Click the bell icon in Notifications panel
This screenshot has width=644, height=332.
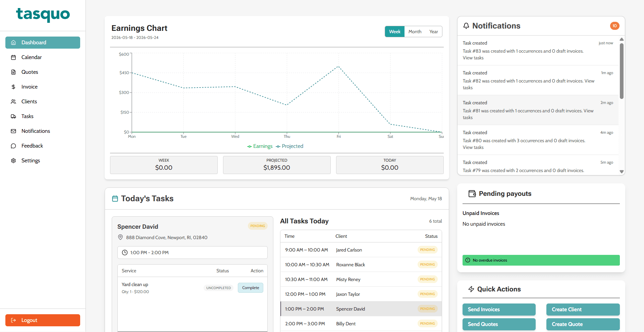tap(466, 26)
